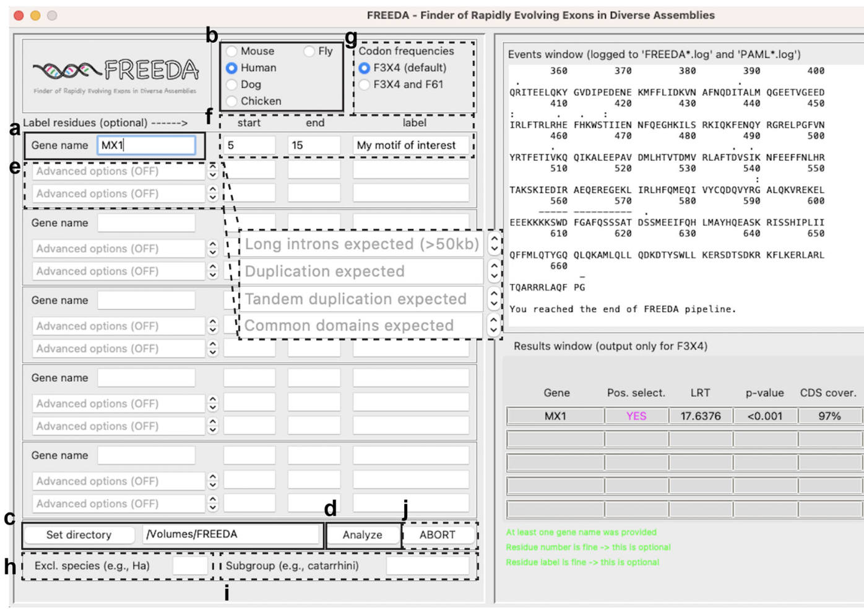Screen dimensions: 864x616
Task: Enable F3X4 and F61 codon frequencies
Action: tap(365, 84)
